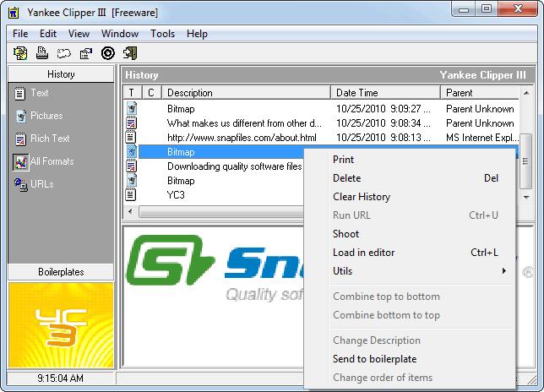This screenshot has width=544, height=392.
Task: Select the Pictures icon in sidebar
Action: (x=20, y=117)
